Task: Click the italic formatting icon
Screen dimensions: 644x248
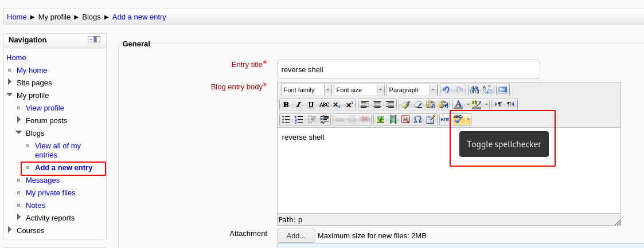Action: tap(298, 105)
